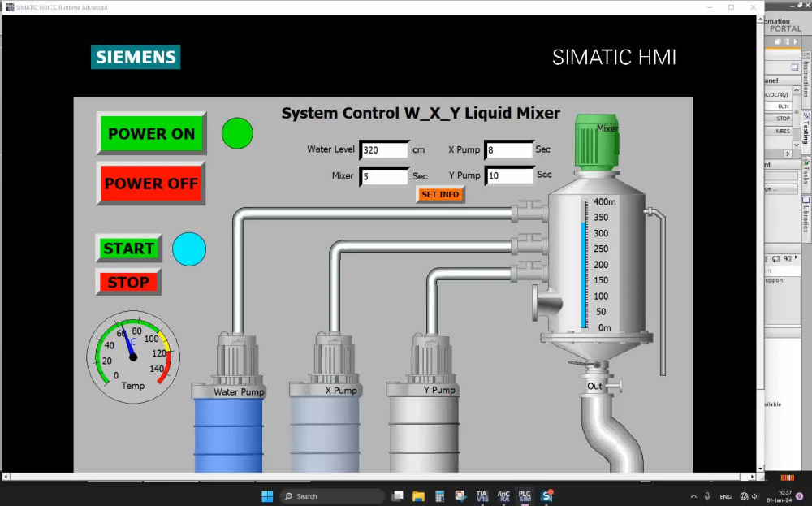Launch TIA V15 from the taskbar
The height and width of the screenshot is (506, 812).
pos(483,496)
